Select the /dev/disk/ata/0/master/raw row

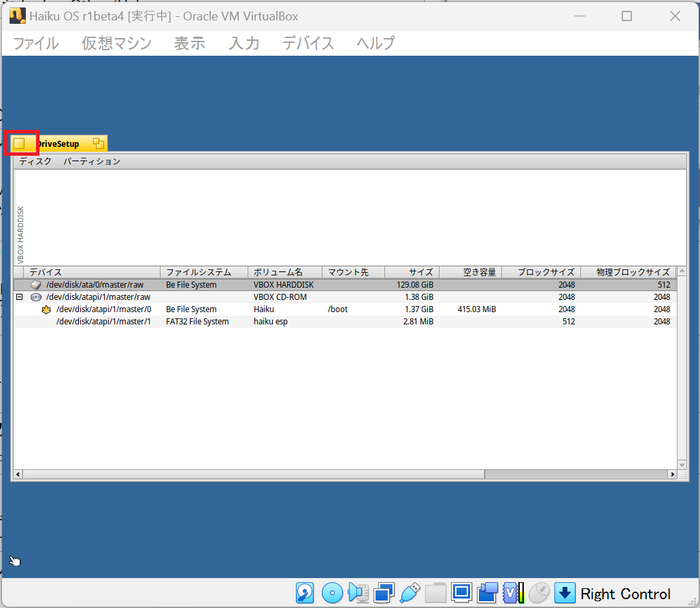tap(345, 285)
